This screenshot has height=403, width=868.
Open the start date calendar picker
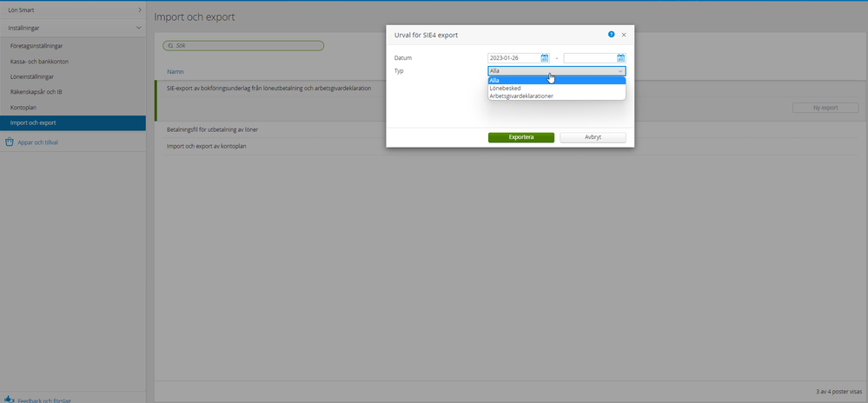click(x=545, y=58)
